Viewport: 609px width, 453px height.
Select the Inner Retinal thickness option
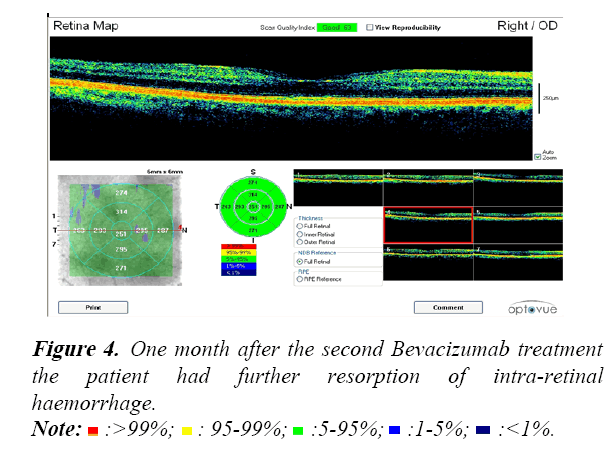(x=299, y=233)
